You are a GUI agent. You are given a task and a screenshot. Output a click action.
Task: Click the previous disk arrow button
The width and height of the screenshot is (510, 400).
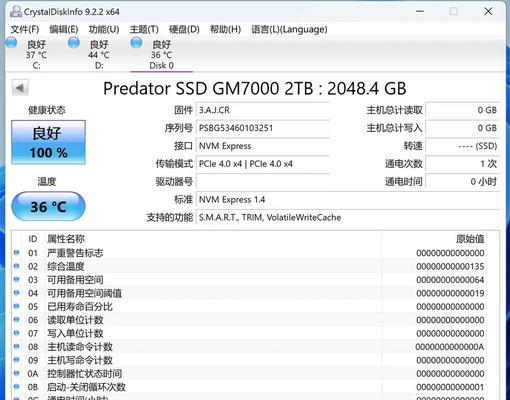click(20, 88)
